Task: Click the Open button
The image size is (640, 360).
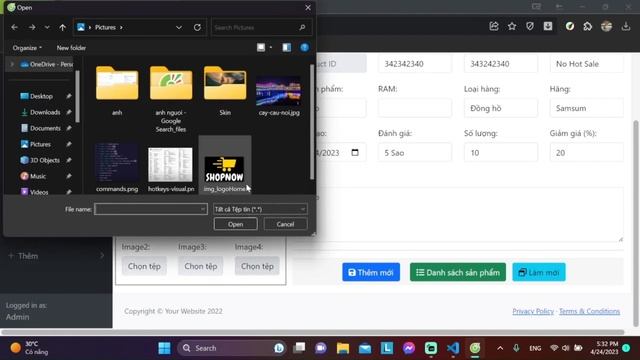Action: point(236,224)
